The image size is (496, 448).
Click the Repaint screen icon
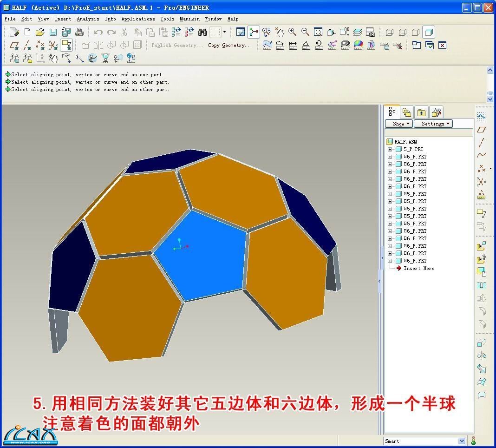click(x=241, y=32)
